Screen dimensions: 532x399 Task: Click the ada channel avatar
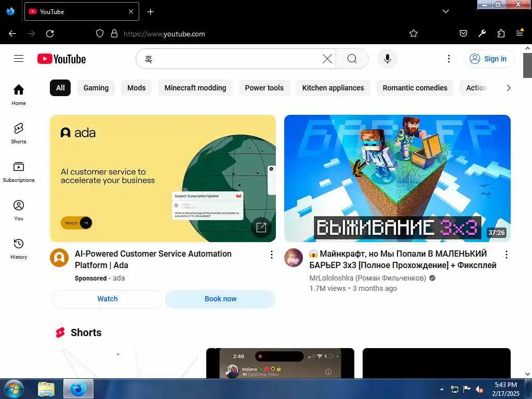pyautogui.click(x=59, y=258)
